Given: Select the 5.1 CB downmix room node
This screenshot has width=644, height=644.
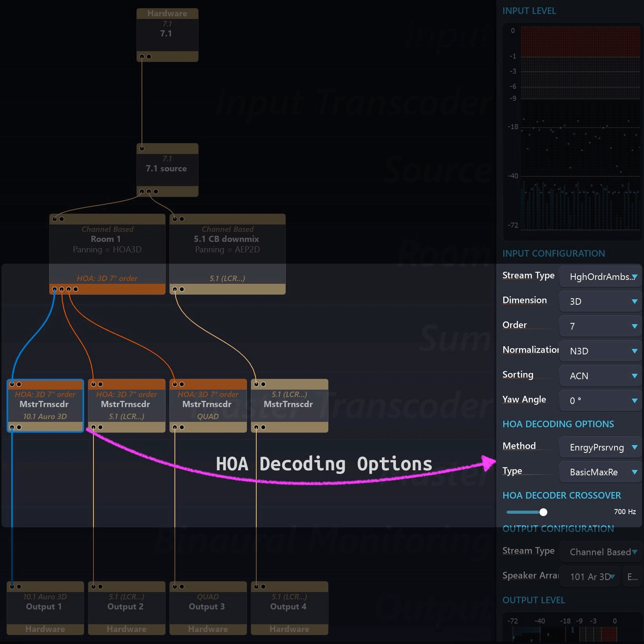Looking at the screenshot, I should (x=227, y=244).
